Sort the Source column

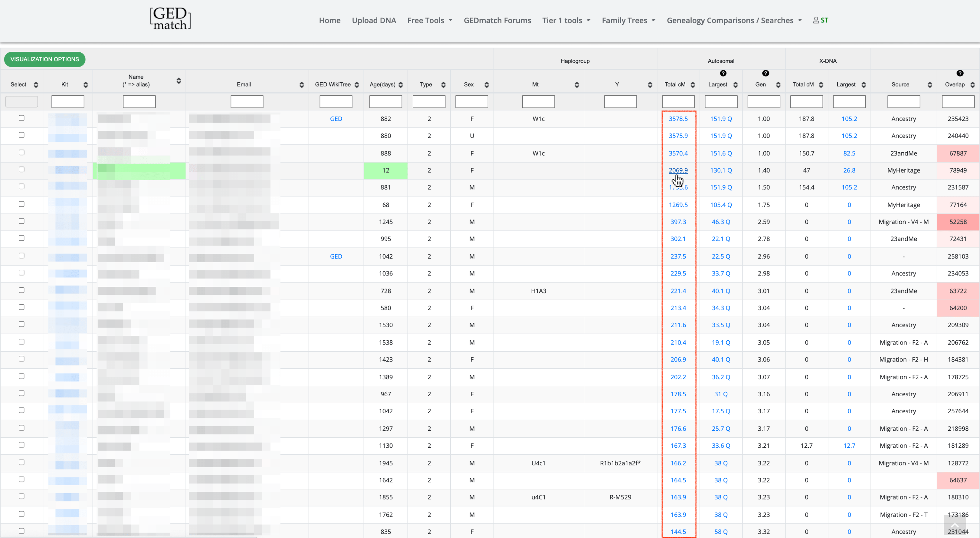point(931,84)
